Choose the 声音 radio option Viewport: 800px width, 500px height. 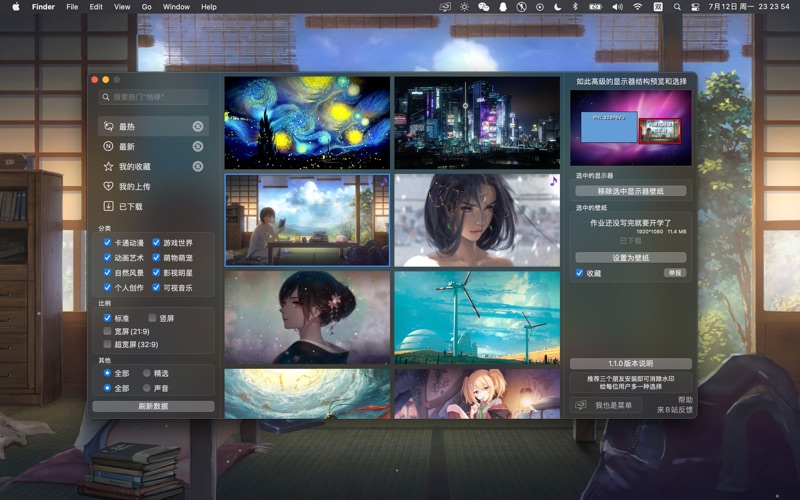click(x=147, y=388)
